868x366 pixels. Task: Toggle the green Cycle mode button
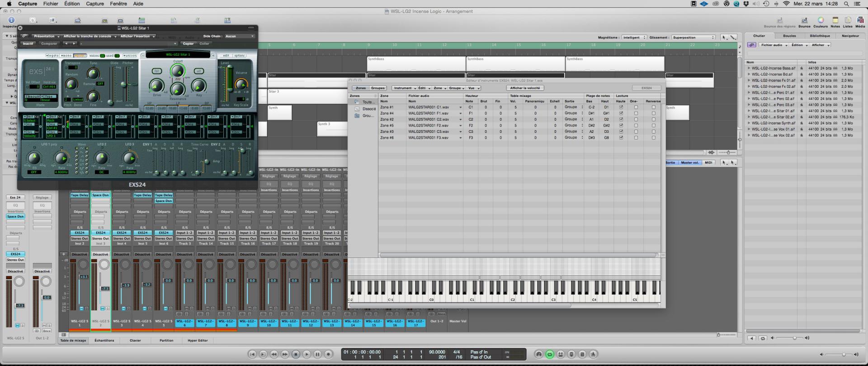click(x=550, y=355)
